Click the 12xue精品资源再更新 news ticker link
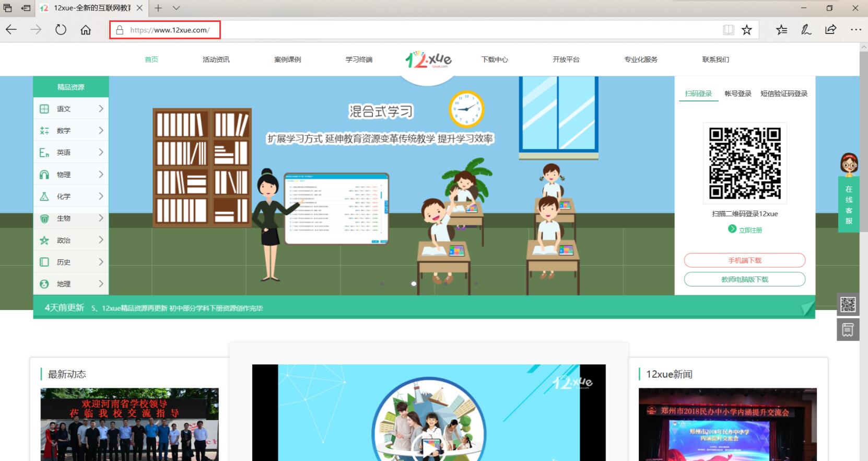 pyautogui.click(x=177, y=308)
